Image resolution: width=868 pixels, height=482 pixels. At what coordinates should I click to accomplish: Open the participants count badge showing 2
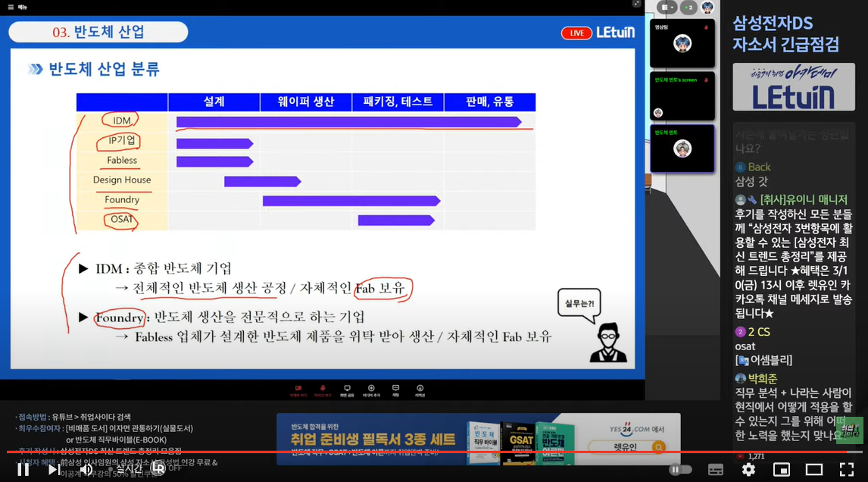point(688,8)
